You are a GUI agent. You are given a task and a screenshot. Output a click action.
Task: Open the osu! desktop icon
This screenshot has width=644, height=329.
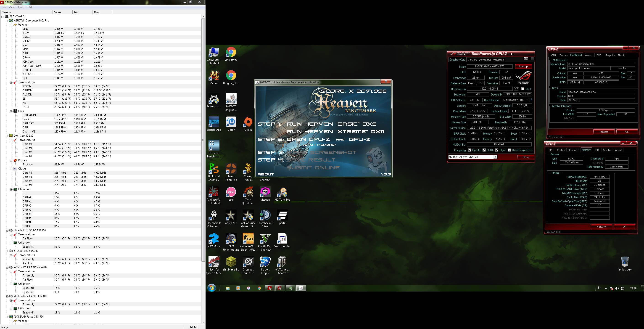[231, 194]
